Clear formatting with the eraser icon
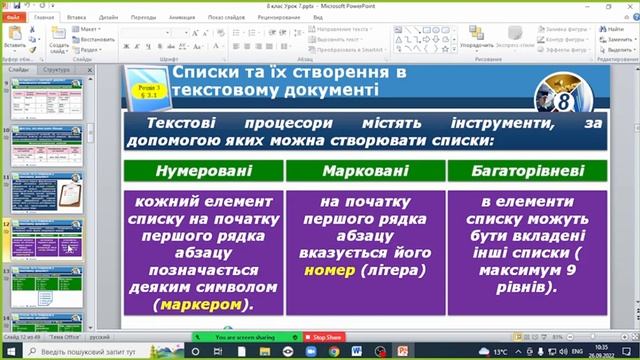 [x=221, y=33]
